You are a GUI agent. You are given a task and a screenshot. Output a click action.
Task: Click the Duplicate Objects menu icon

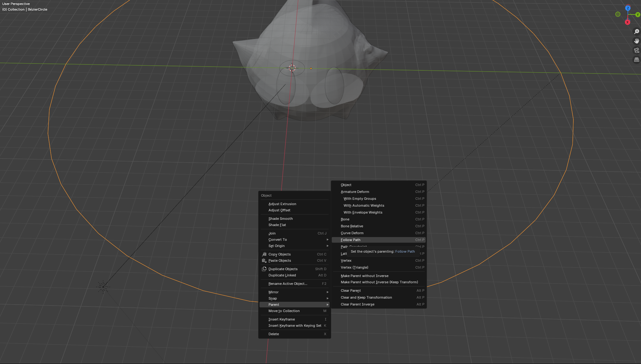(264, 269)
